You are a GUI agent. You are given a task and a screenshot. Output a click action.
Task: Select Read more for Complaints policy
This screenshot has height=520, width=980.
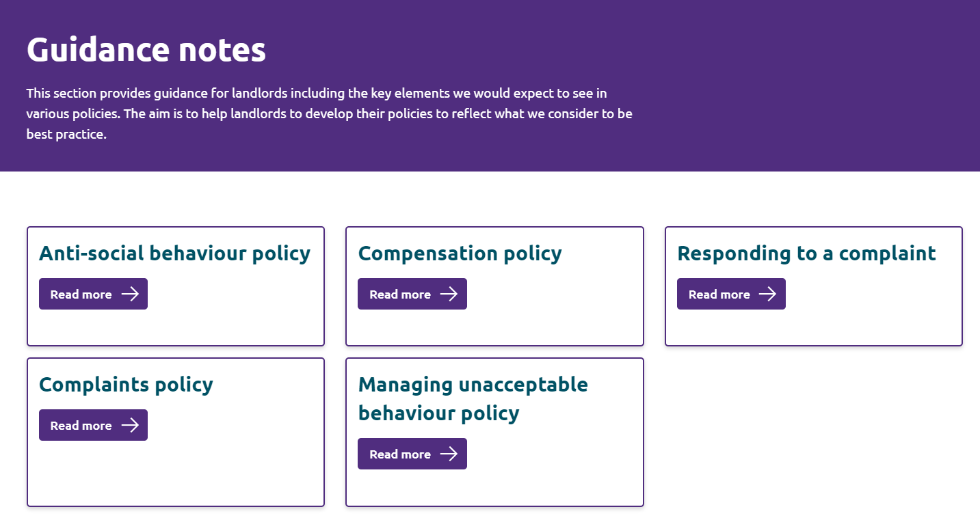click(93, 425)
